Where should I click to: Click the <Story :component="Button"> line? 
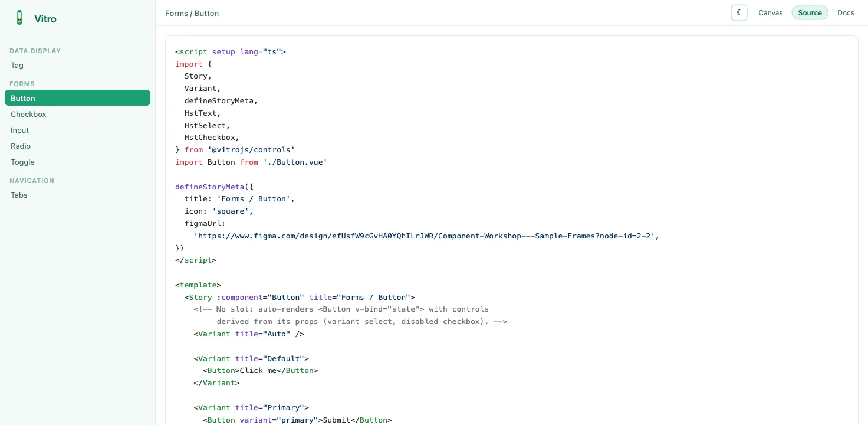click(300, 297)
